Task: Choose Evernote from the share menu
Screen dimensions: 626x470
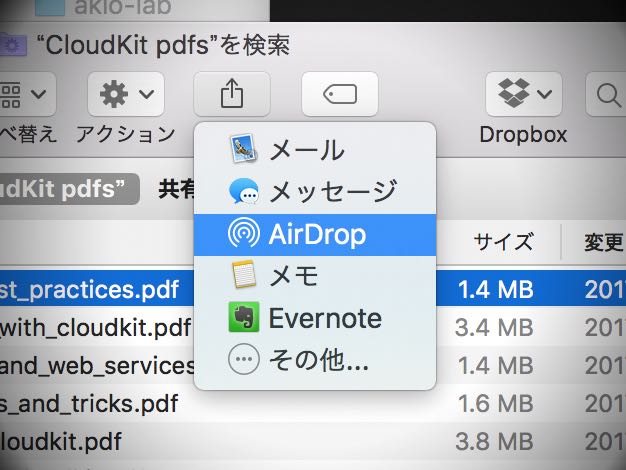Action: [x=315, y=318]
